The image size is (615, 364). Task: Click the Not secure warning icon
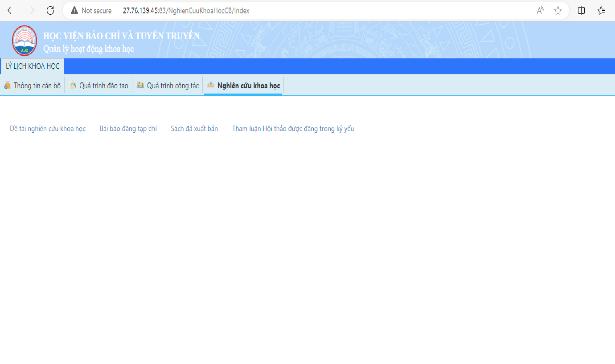[x=74, y=11]
